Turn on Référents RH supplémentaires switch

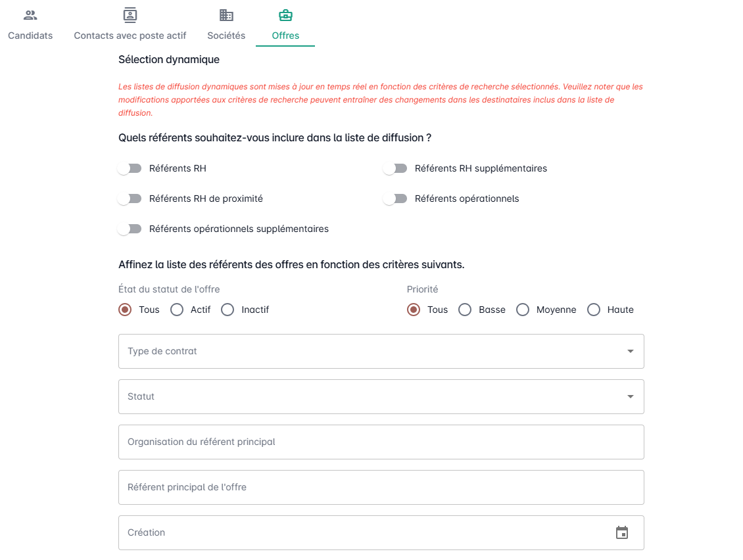[396, 168]
